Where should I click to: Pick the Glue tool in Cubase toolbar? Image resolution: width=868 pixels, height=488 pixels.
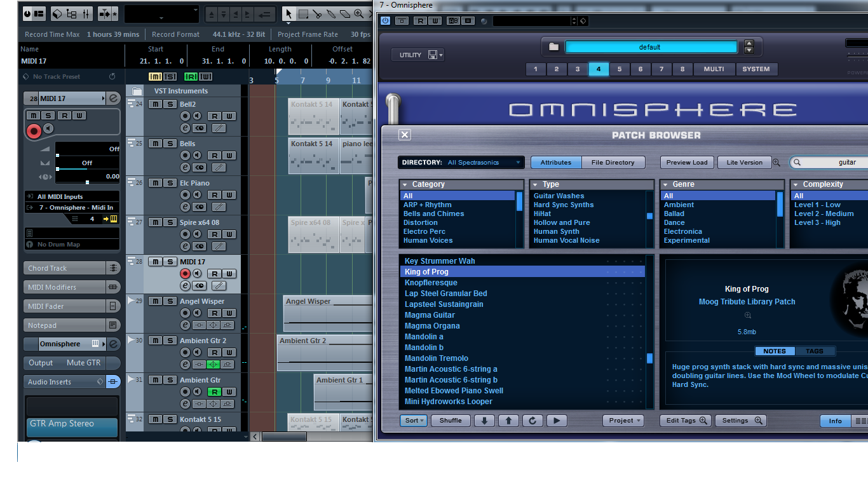(331, 14)
